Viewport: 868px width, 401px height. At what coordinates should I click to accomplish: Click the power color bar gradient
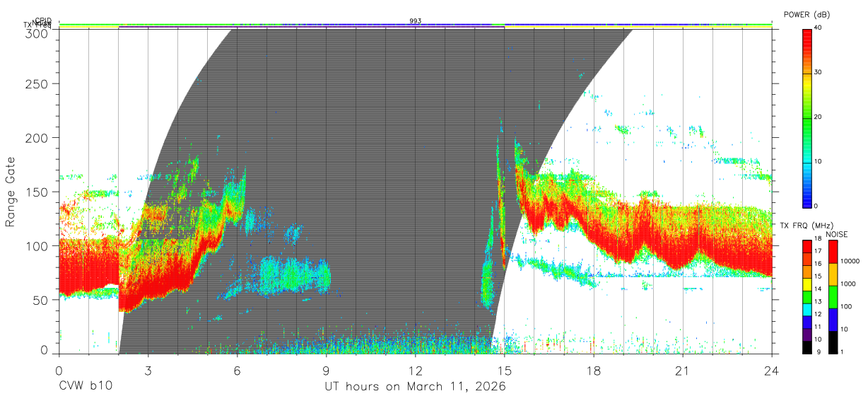click(807, 117)
